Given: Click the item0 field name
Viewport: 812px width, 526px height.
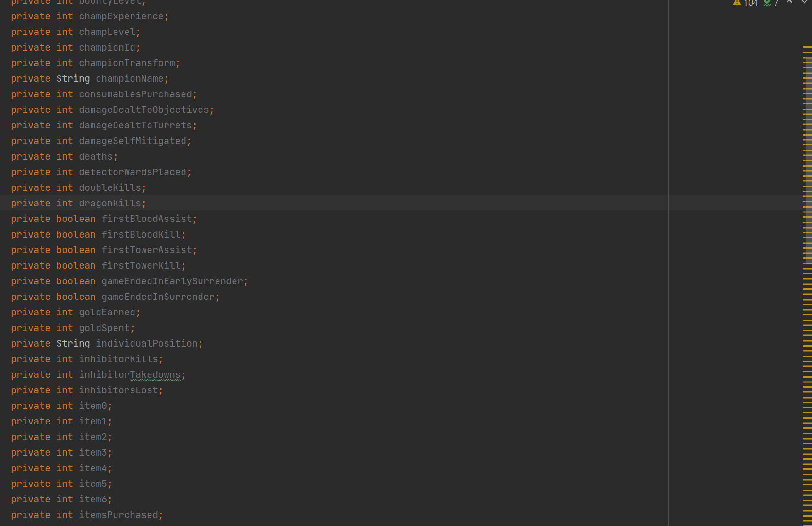Looking at the screenshot, I should click(93, 406).
